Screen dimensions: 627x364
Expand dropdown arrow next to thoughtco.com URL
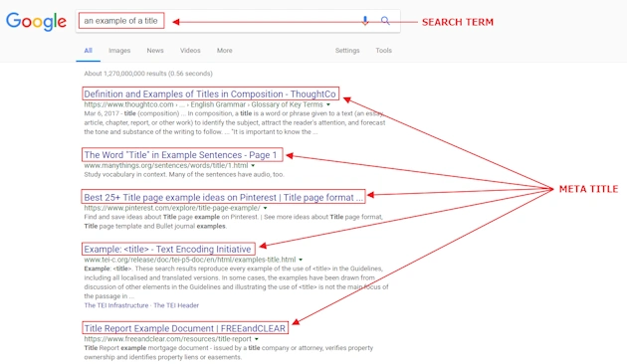click(x=328, y=104)
